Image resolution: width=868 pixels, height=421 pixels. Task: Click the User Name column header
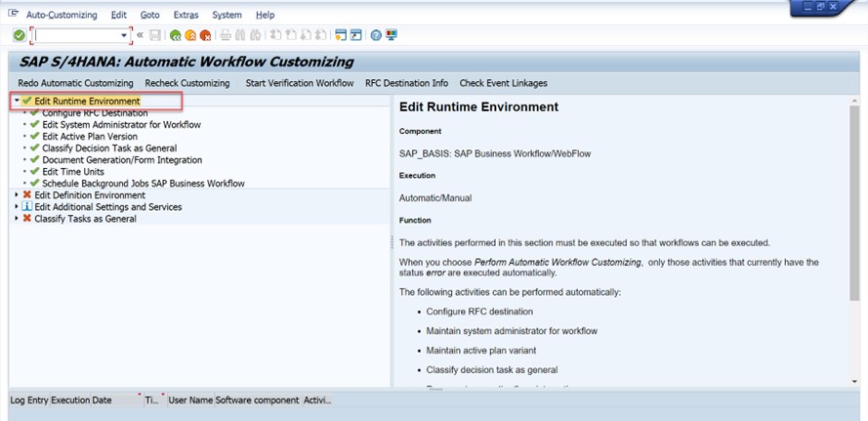tap(190, 400)
